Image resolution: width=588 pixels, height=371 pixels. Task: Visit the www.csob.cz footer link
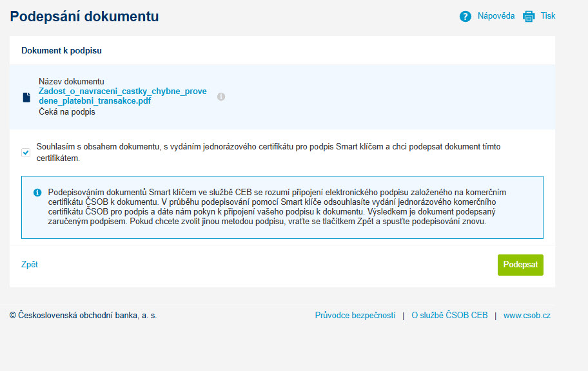[527, 316]
